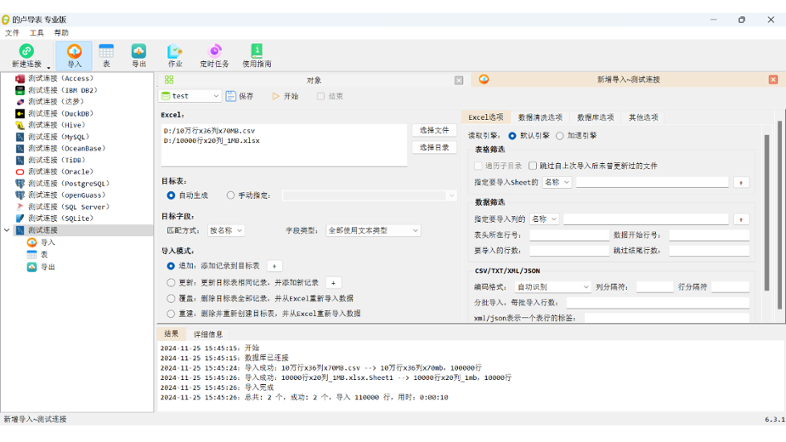The height and width of the screenshot is (442, 786).
Task: Select 测试连接 (PostgreSQL) connection
Action: (x=69, y=183)
